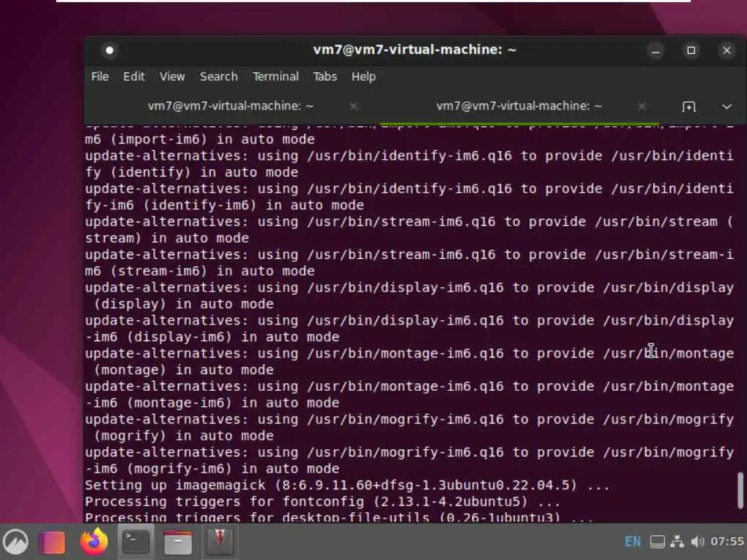Switch to the first terminal tab
The image size is (747, 560).
pos(231,106)
